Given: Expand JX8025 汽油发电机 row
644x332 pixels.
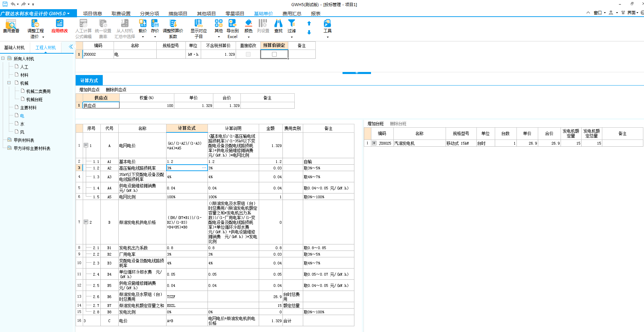Looking at the screenshot, I should (374, 143).
